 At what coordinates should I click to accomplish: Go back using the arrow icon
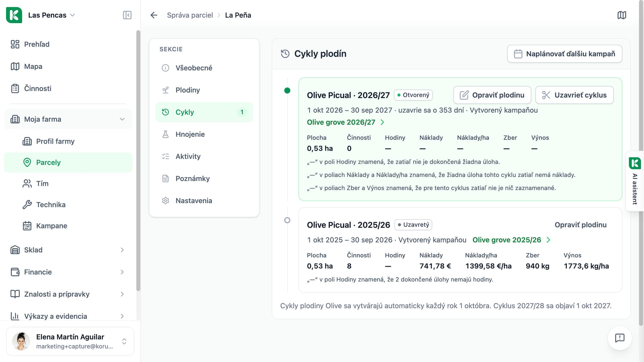pos(154,15)
